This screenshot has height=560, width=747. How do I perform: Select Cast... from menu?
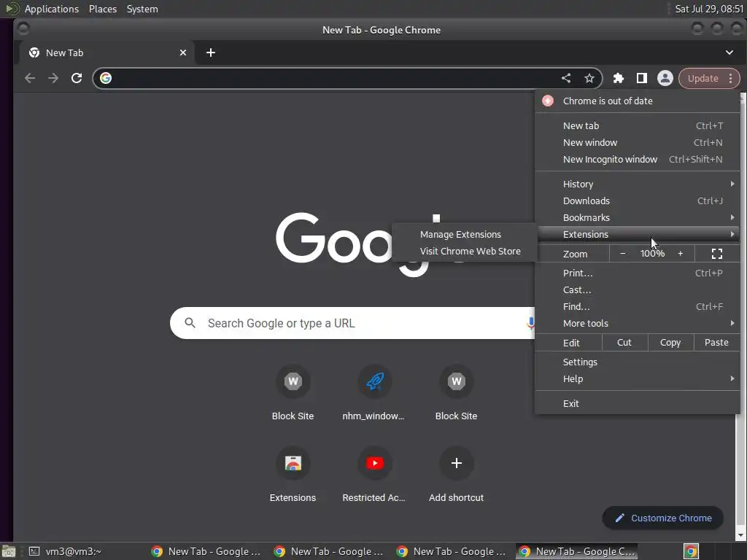click(638, 289)
